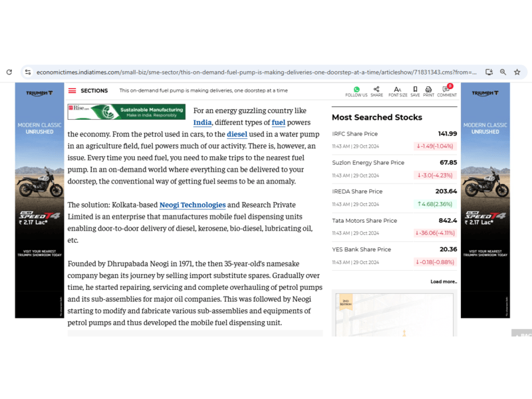Print the article using the printer icon

pos(428,89)
